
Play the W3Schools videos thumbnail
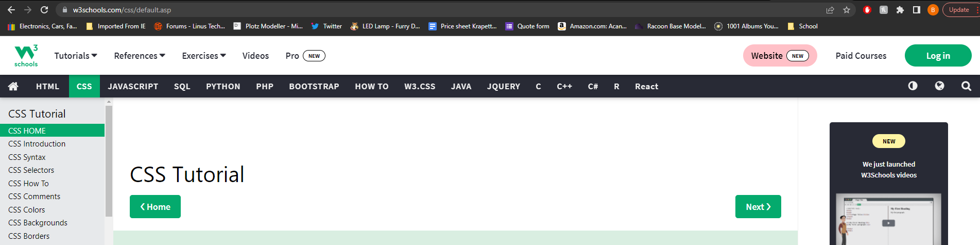(888, 223)
